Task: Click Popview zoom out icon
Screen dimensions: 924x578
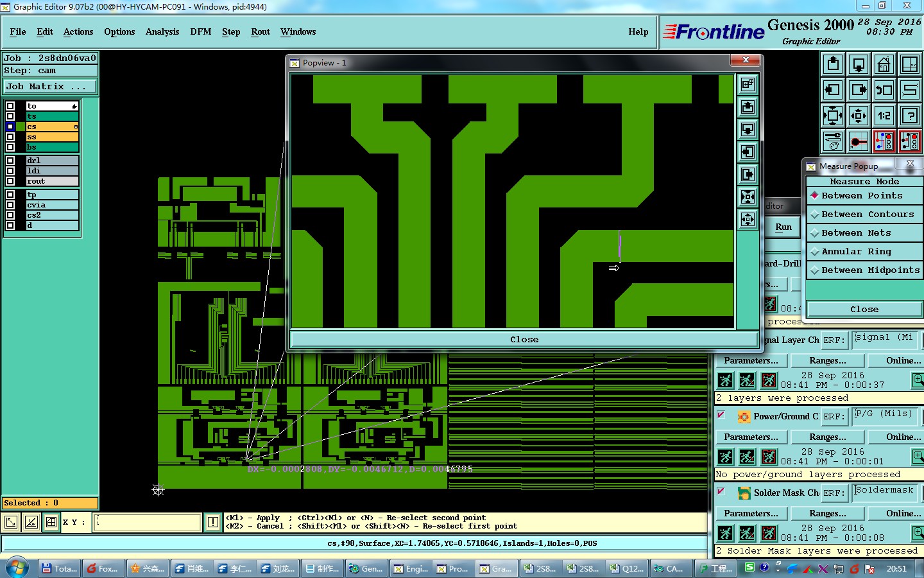Action: pyautogui.click(x=748, y=197)
